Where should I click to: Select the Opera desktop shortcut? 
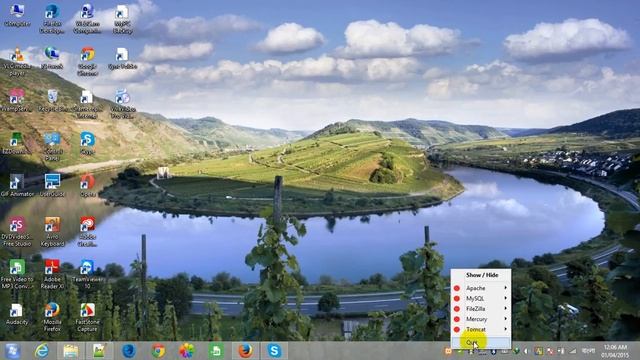coord(87,186)
